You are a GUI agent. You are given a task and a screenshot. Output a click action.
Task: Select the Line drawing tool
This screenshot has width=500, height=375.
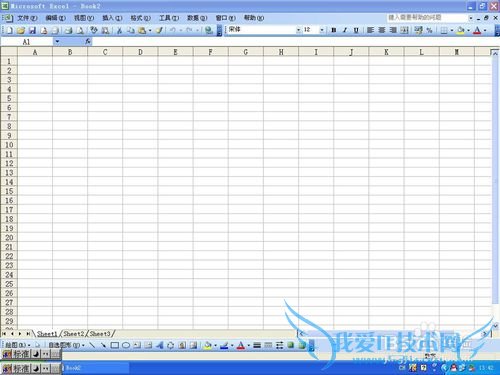92,345
